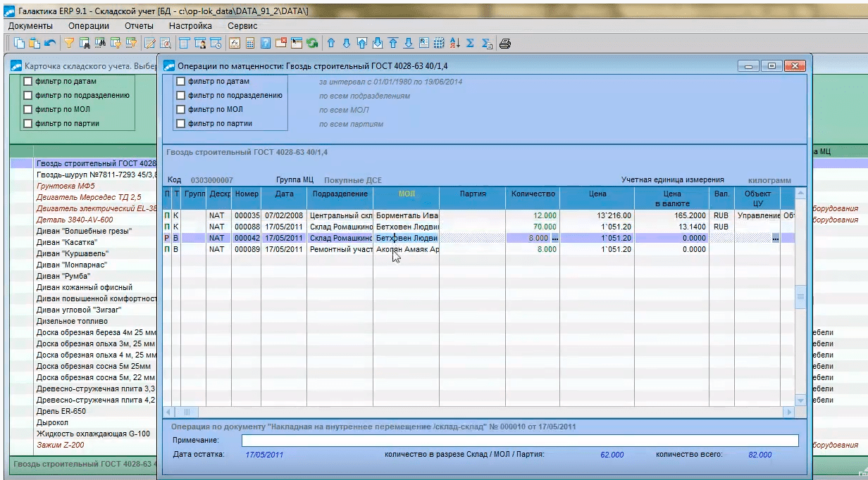Sort by the МОЛ column header
The image size is (868, 480).
[x=407, y=194]
